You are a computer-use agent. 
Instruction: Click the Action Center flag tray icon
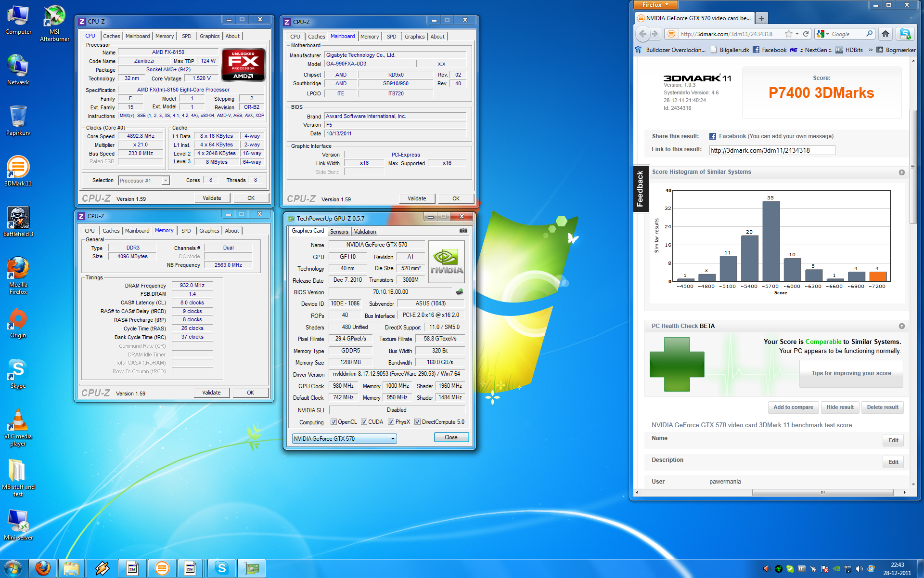825,569
